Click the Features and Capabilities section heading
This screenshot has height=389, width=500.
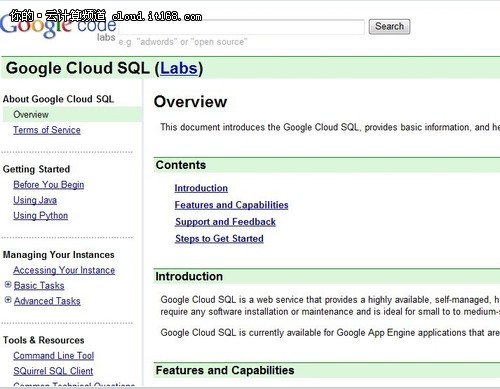point(225,370)
